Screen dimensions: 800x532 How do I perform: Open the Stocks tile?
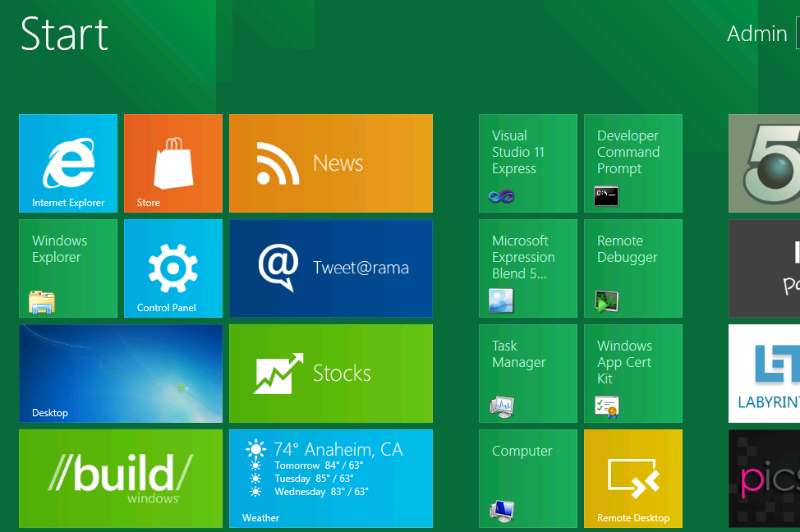331,374
